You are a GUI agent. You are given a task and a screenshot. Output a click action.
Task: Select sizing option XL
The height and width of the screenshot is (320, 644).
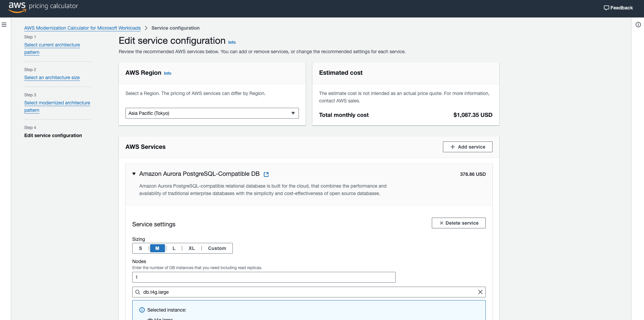(192, 248)
